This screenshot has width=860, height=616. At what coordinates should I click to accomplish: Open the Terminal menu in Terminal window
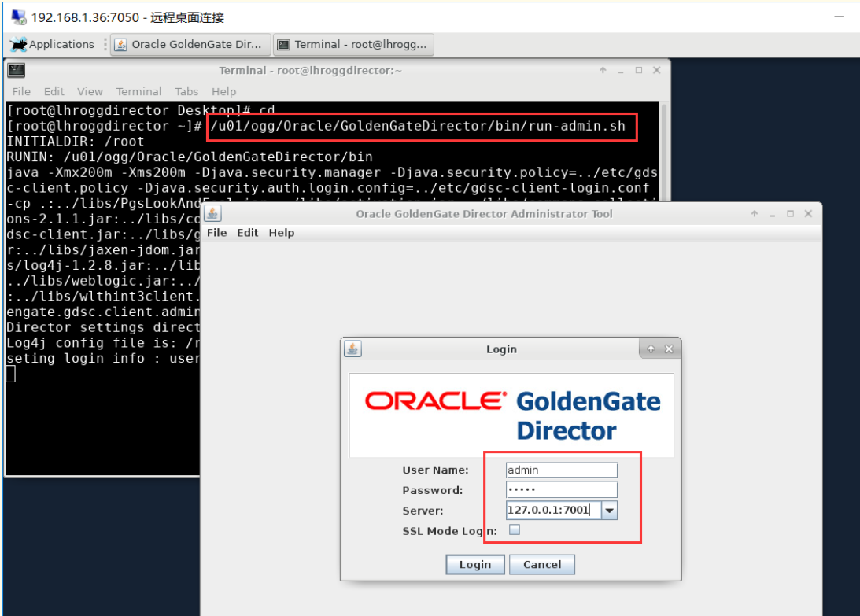(138, 91)
